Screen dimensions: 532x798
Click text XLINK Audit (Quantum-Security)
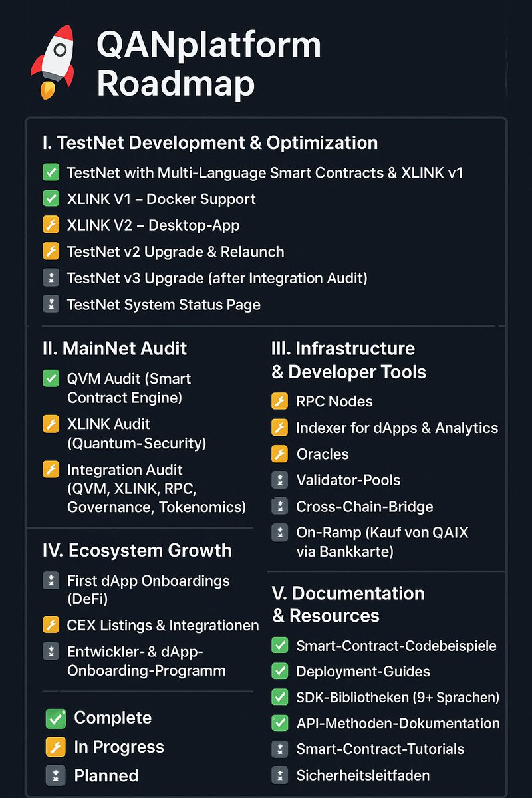pos(136,434)
